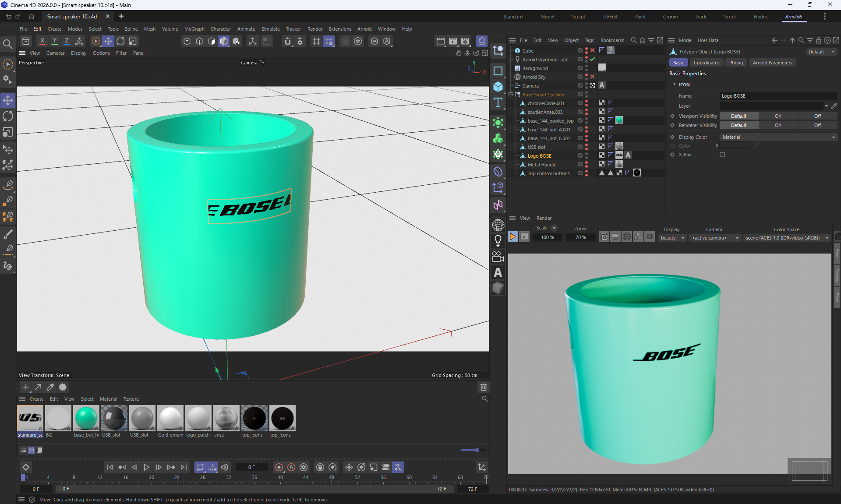Image resolution: width=841 pixels, height=504 pixels.
Task: Open the MoGraph menu
Action: (194, 29)
